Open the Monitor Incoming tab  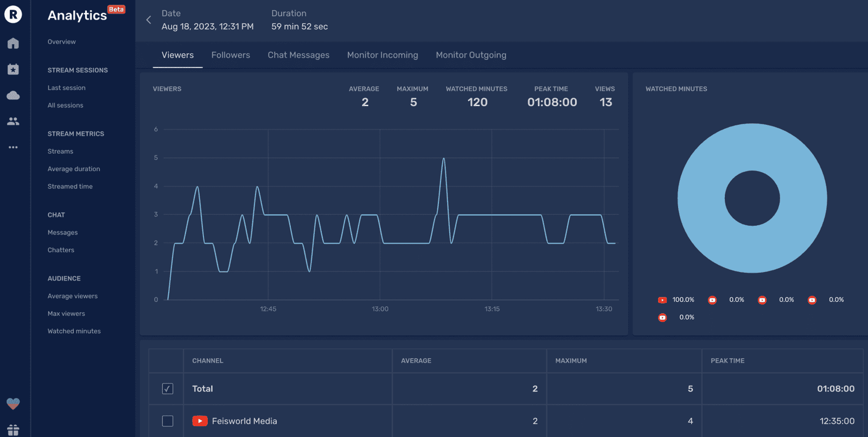coord(382,55)
